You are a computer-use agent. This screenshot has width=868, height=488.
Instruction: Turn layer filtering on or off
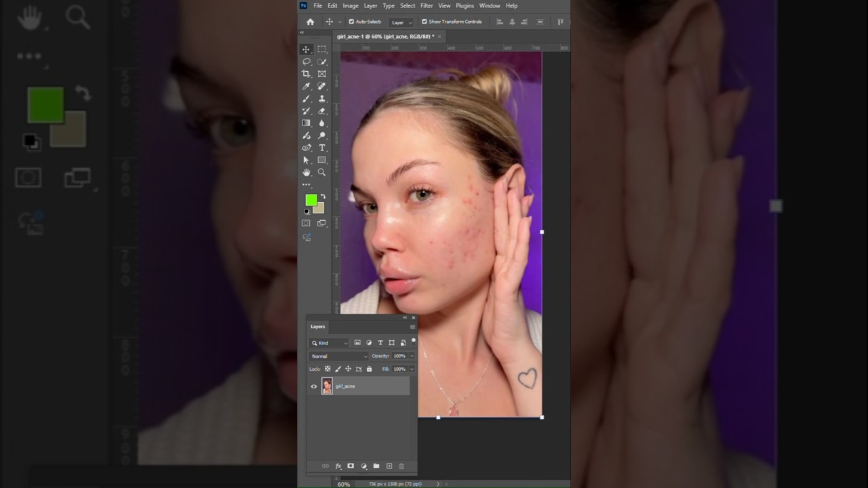(x=413, y=341)
